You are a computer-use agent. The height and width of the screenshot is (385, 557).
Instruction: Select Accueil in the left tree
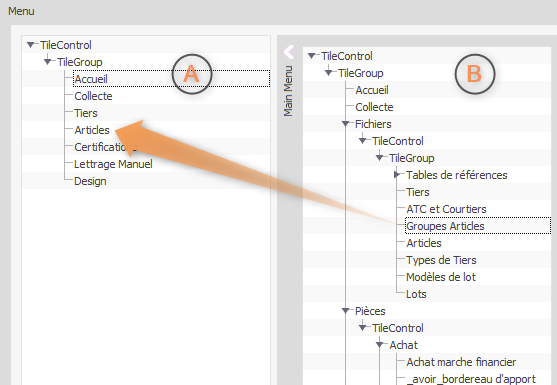[91, 79]
